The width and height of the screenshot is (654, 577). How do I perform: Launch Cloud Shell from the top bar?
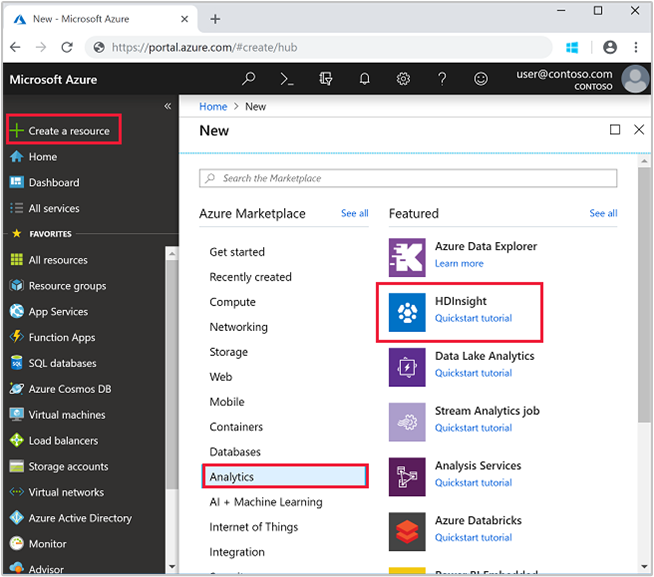pyautogui.click(x=287, y=78)
